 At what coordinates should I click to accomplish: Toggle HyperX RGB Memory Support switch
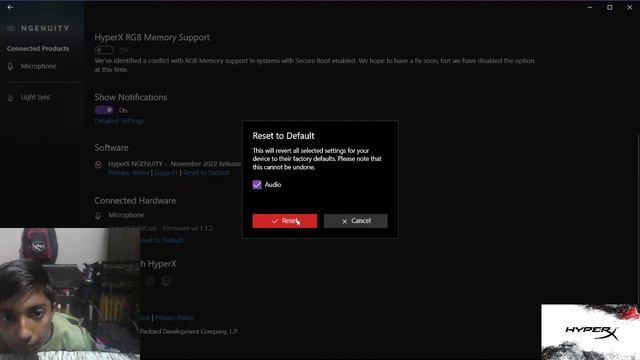(104, 50)
